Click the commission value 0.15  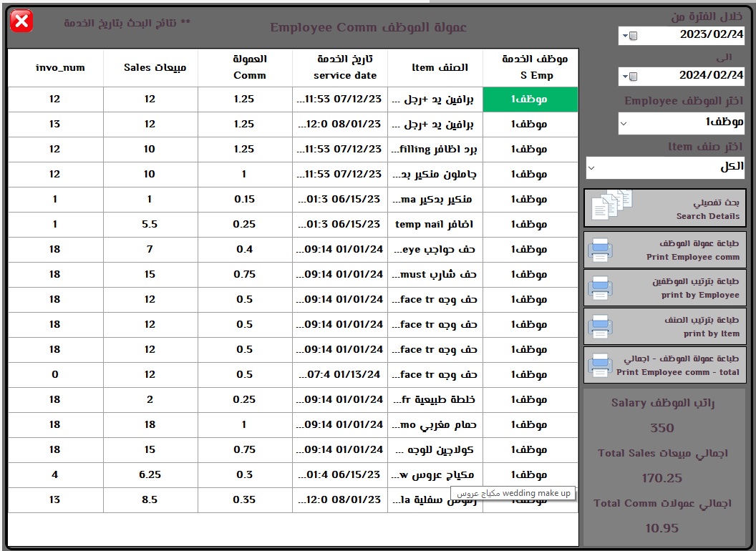pyautogui.click(x=245, y=200)
